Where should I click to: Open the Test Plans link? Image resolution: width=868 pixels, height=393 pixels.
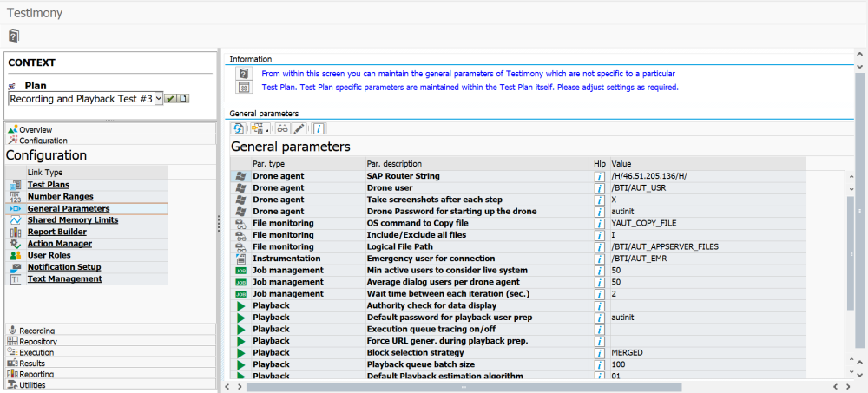tap(49, 185)
